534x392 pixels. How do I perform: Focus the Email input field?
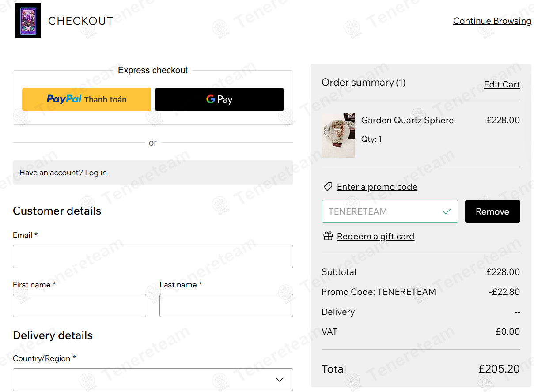(153, 256)
